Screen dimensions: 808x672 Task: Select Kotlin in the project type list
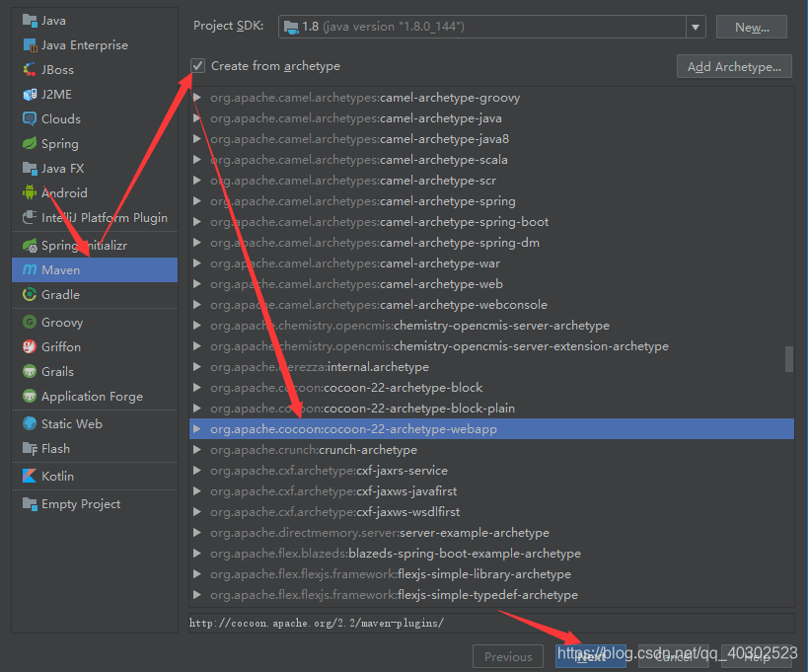95,477
